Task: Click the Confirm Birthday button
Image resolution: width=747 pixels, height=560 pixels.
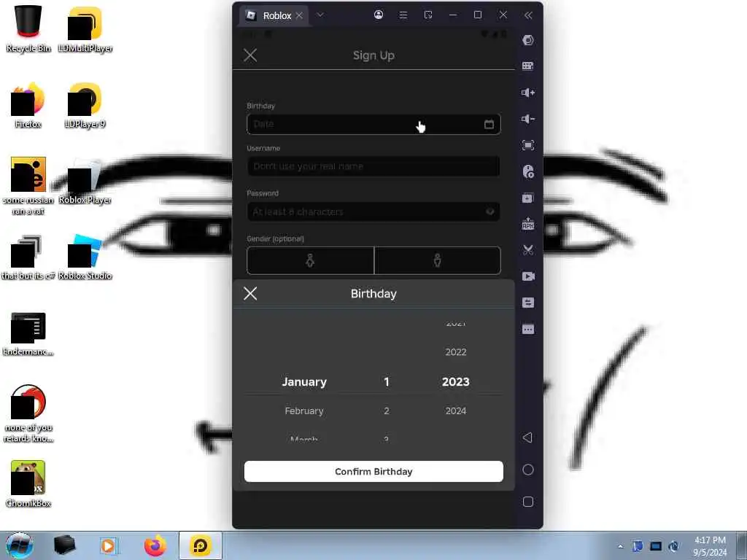Action: [373, 472]
